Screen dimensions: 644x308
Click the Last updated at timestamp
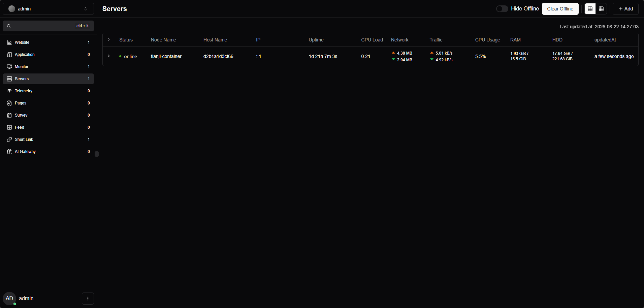599,27
